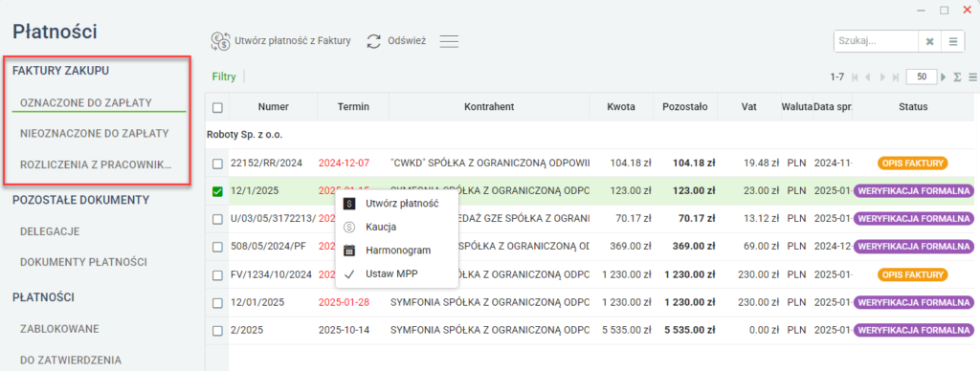This screenshot has height=371, width=980.
Task: Sort by Kwota column header
Action: (x=621, y=107)
